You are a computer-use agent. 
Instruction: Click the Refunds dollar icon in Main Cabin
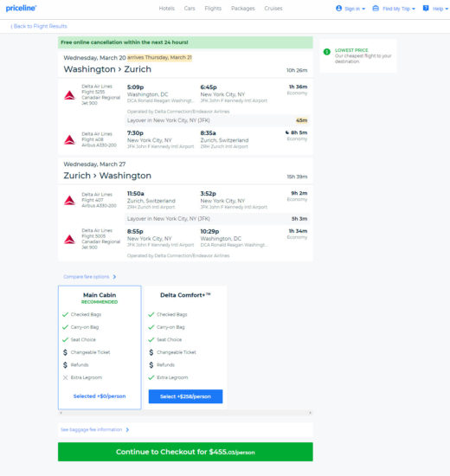(65, 365)
